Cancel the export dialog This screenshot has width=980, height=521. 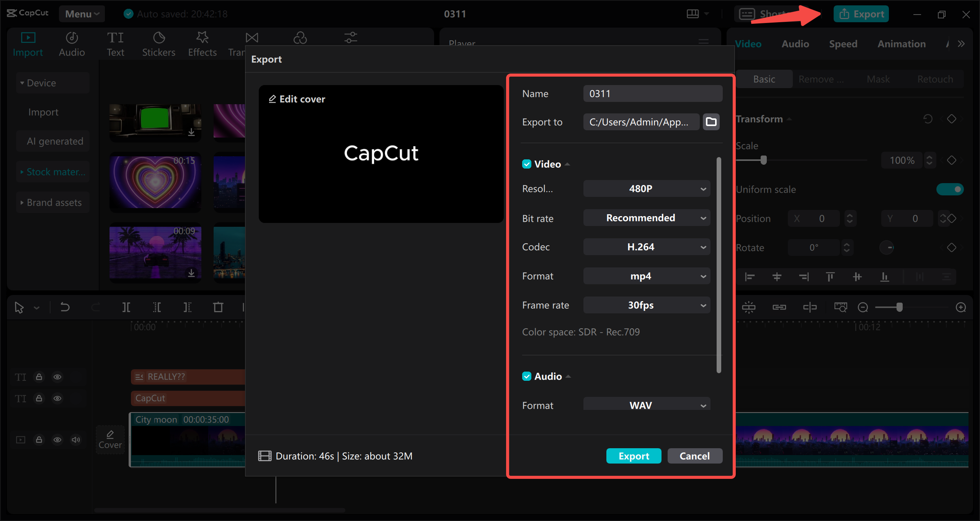(694, 456)
